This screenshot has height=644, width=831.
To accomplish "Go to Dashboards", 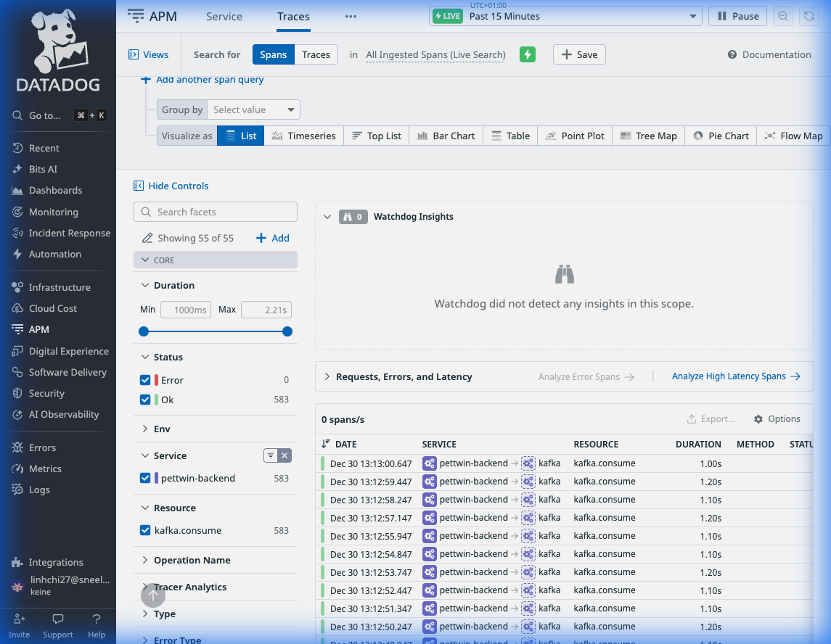I will [55, 191].
